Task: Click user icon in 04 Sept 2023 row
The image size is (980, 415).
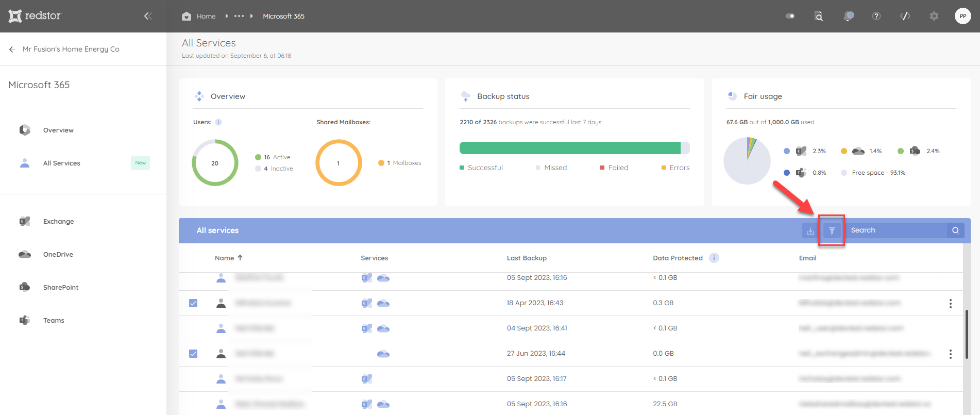Action: [221, 328]
